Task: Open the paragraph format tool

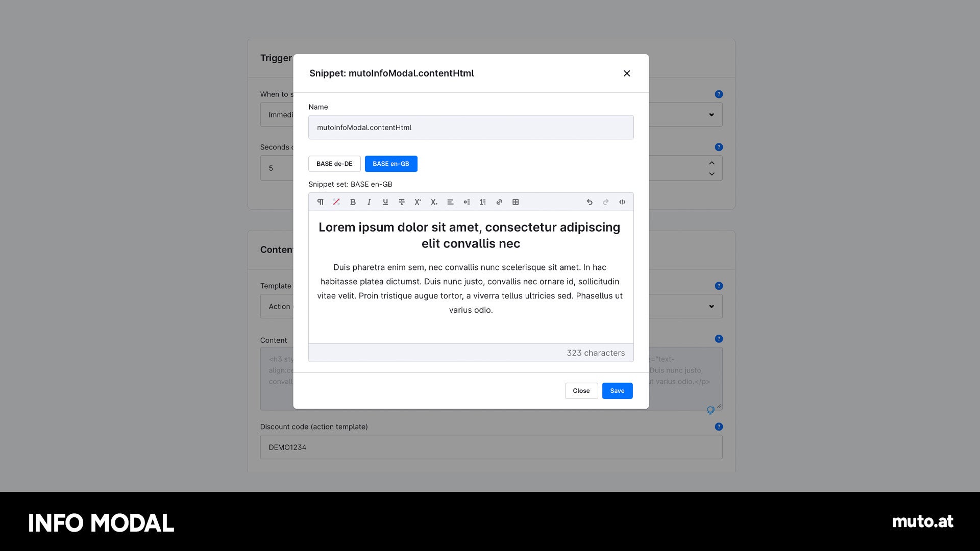Action: click(x=320, y=202)
